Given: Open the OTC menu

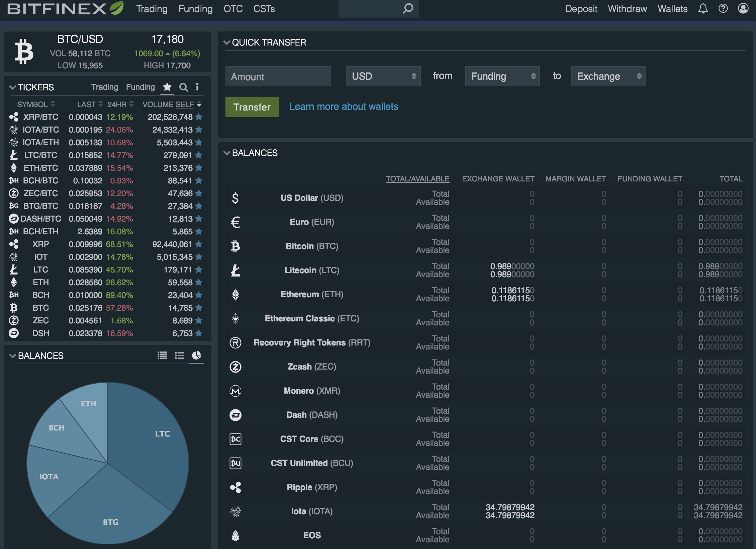Looking at the screenshot, I should (x=233, y=9).
